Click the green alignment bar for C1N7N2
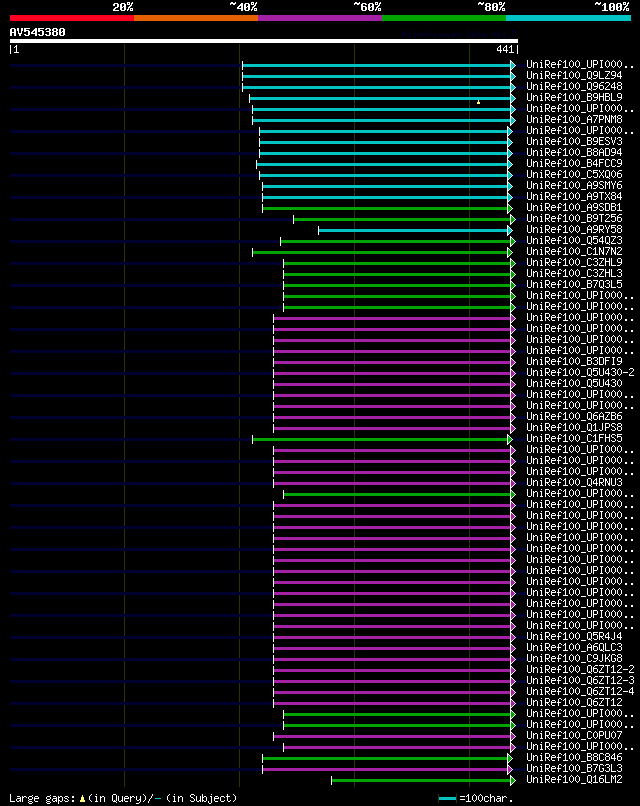 tap(380, 252)
